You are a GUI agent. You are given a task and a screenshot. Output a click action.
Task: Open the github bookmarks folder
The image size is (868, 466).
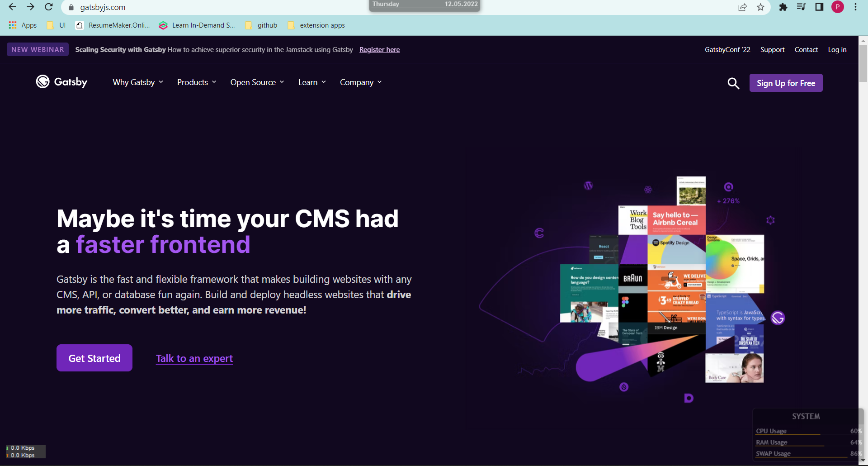tap(261, 25)
